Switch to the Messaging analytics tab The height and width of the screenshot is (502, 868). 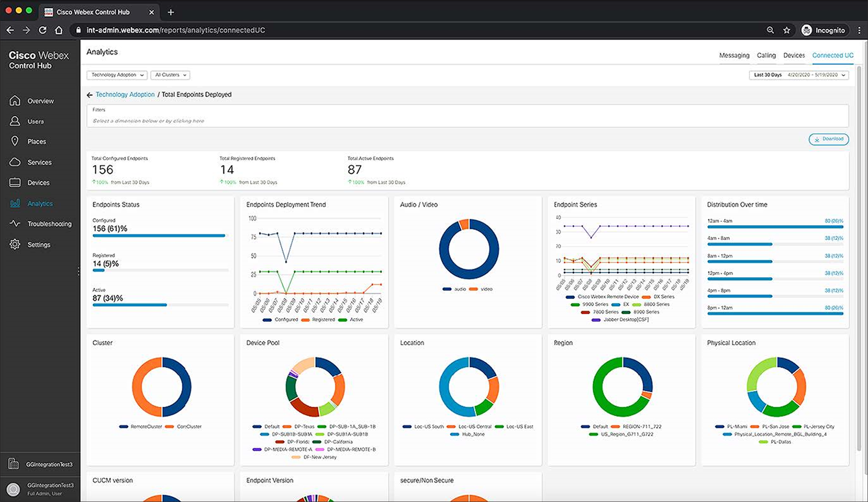pos(735,55)
